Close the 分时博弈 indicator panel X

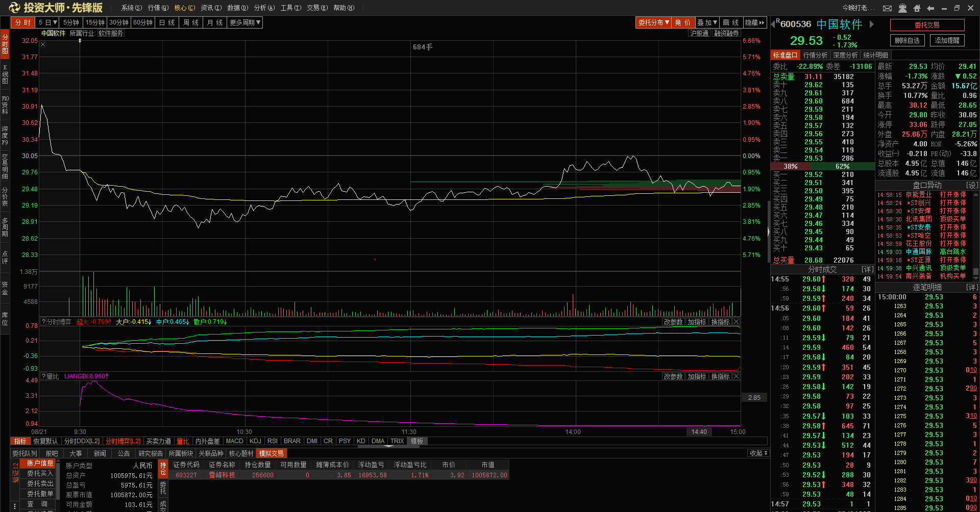point(736,322)
